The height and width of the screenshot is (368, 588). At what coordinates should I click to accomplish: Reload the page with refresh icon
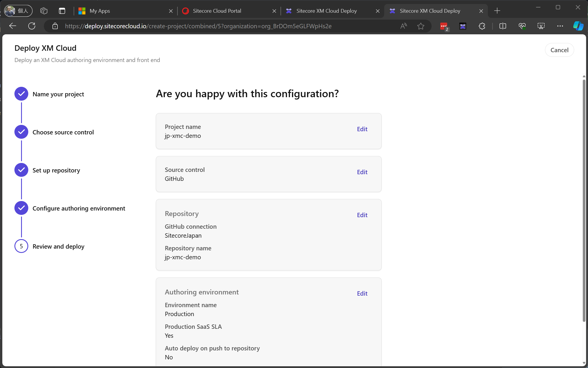(x=32, y=26)
